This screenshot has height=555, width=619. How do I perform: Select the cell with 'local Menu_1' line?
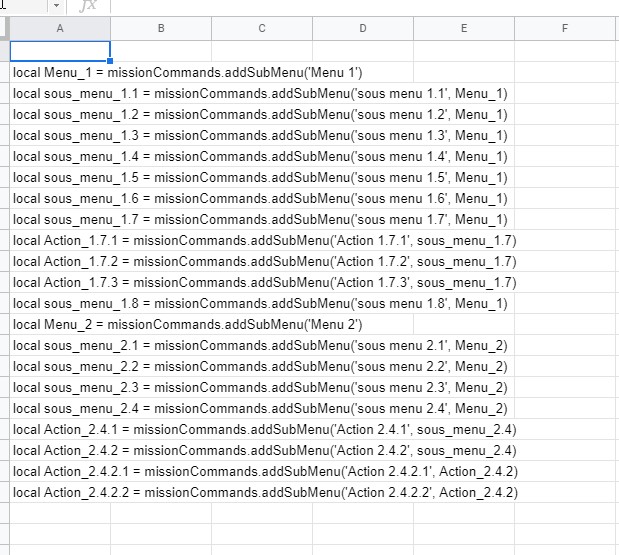click(60, 72)
